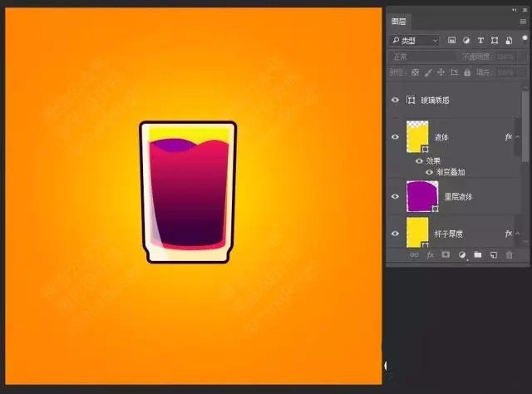Click the link layers icon
532x394 pixels.
pos(414,255)
